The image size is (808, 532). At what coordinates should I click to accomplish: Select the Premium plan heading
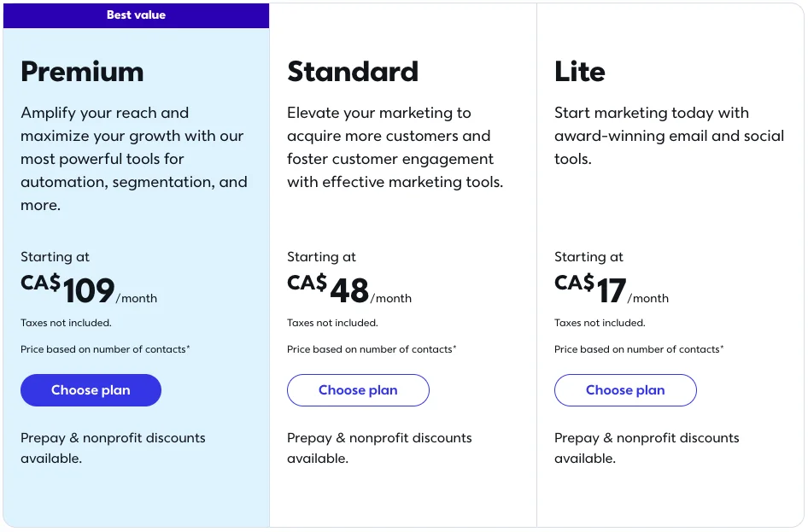82,73
